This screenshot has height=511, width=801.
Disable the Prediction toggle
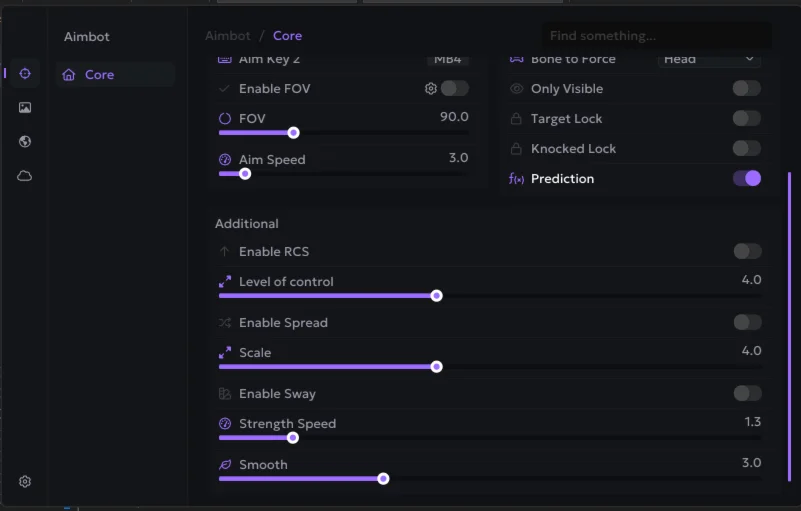(746, 179)
